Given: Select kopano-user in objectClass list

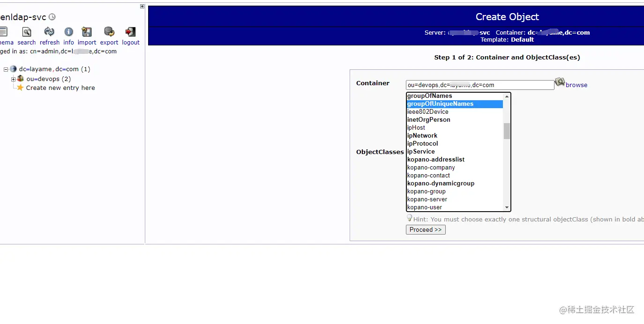Looking at the screenshot, I should click(455, 207).
